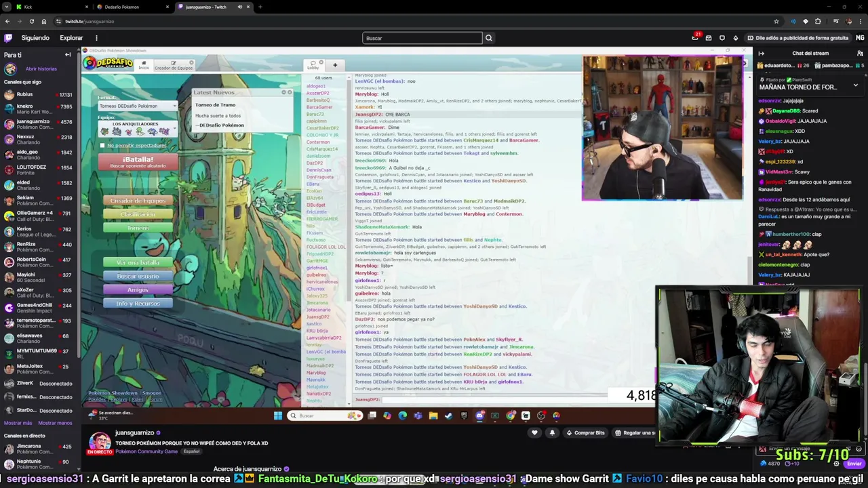Click the bookmark star in the address bar
The image size is (868, 488).
coord(776,21)
